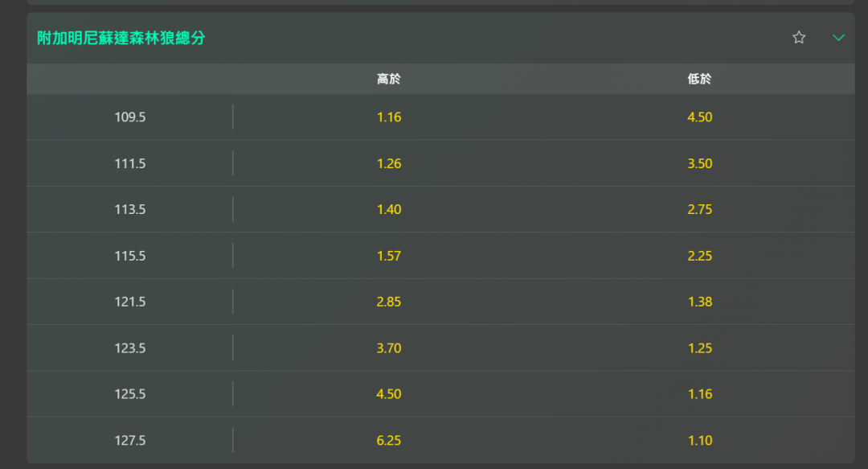Image resolution: width=868 pixels, height=469 pixels.
Task: Choose 低於 113.5 odds 2.75
Action: [x=699, y=210]
